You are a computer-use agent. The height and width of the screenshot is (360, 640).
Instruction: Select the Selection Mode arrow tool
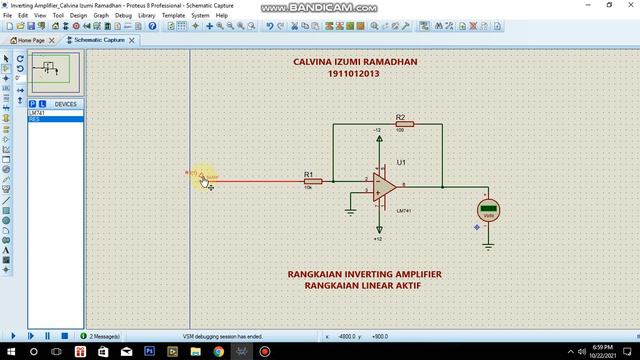6,59
